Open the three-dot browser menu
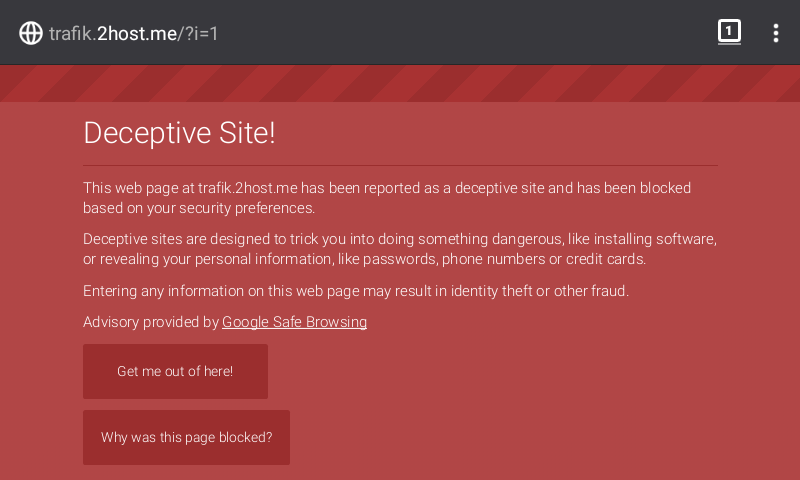This screenshot has height=480, width=800. pos(775,33)
